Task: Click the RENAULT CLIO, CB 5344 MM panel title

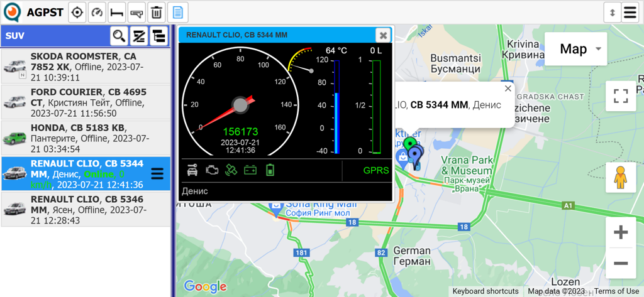Action: pyautogui.click(x=236, y=35)
